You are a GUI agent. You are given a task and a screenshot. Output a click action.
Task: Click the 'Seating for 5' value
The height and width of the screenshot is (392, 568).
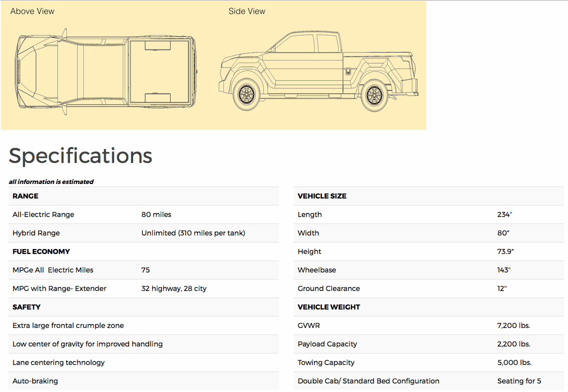click(519, 381)
